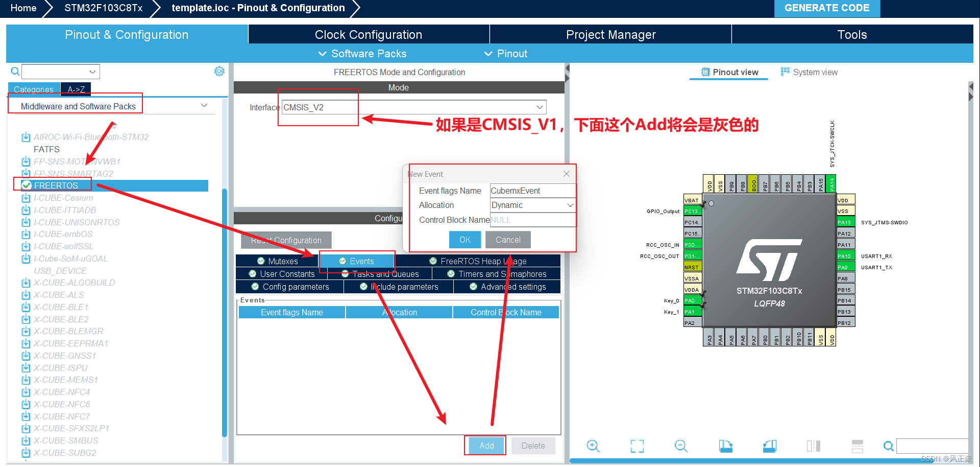This screenshot has width=980, height=467.
Task: Expand the Software Packs menu
Action: 362,54
